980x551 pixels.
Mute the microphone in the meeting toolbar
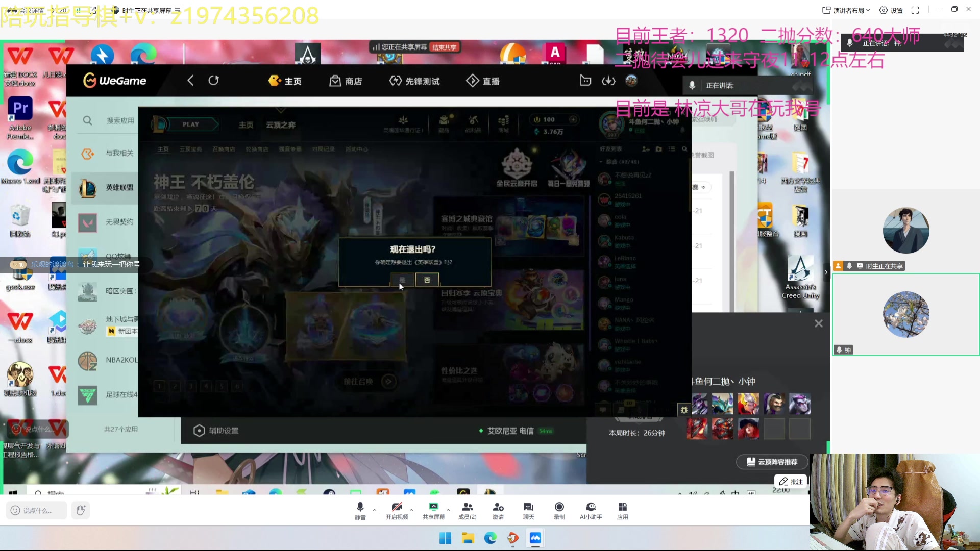coord(360,510)
